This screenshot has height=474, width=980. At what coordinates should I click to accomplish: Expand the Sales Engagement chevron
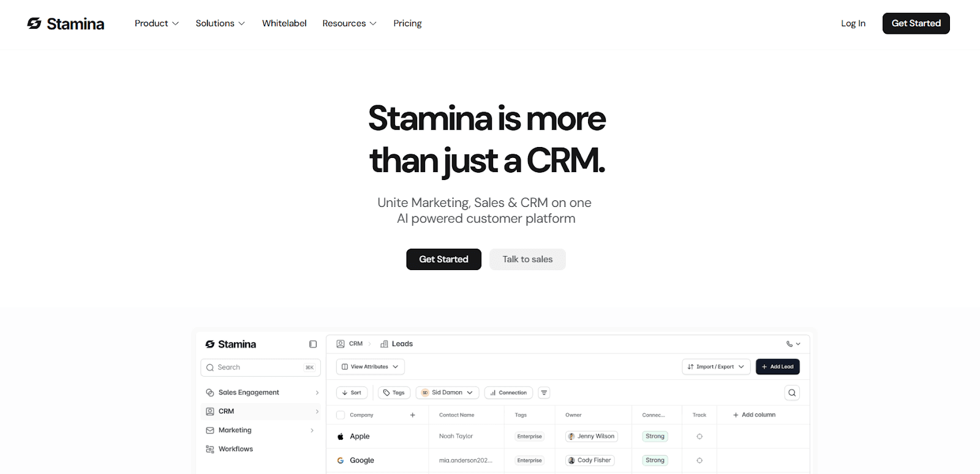point(317,393)
